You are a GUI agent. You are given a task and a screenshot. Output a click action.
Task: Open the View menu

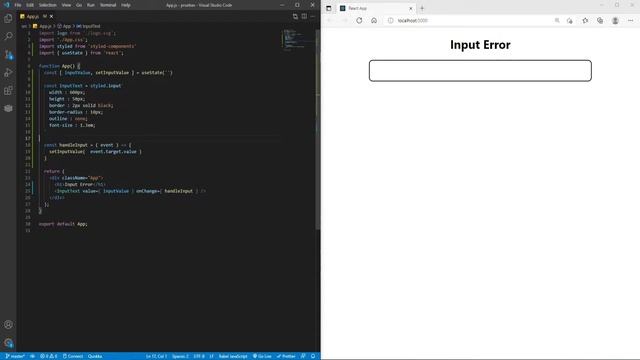click(x=66, y=5)
